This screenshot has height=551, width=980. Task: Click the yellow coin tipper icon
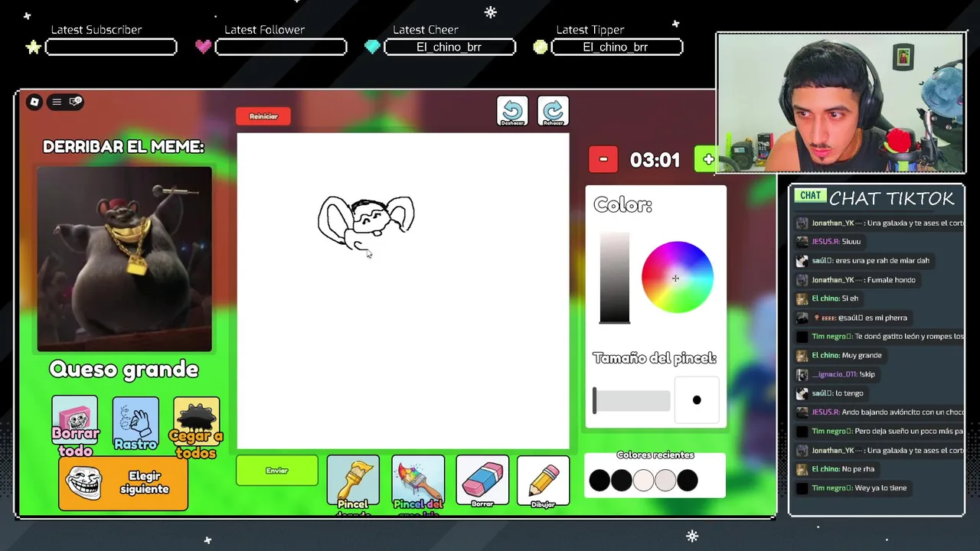pos(541,47)
